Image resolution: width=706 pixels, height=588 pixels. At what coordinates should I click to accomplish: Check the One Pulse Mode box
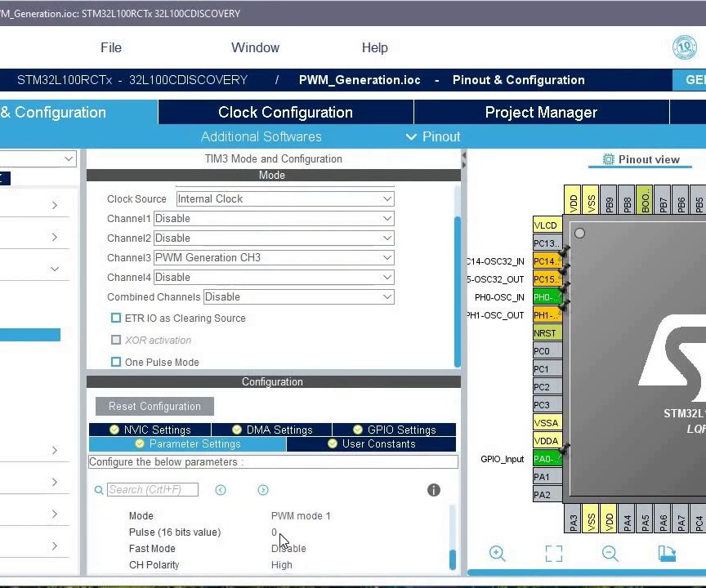pyautogui.click(x=116, y=362)
